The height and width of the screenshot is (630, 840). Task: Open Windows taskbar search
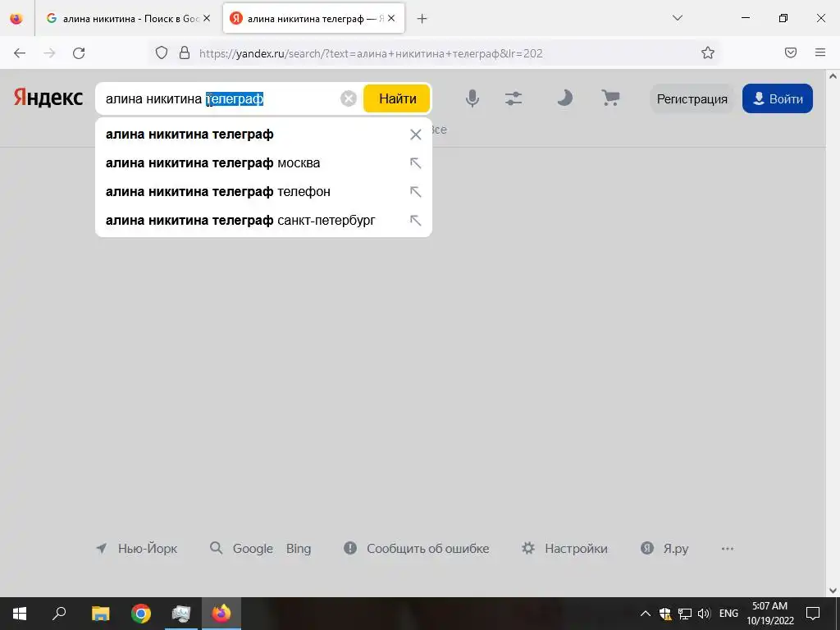coord(59,614)
